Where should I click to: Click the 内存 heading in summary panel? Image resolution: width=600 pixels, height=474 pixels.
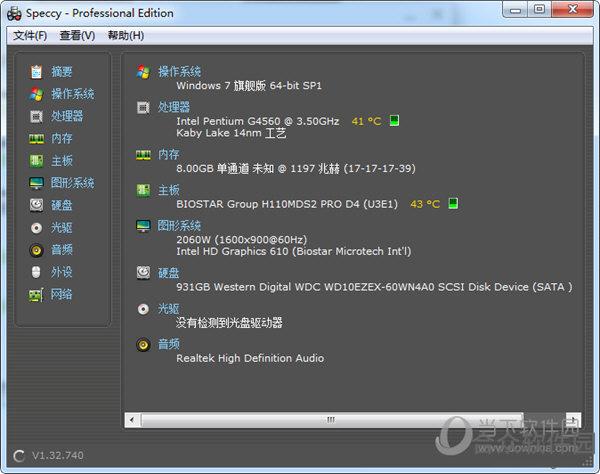169,155
